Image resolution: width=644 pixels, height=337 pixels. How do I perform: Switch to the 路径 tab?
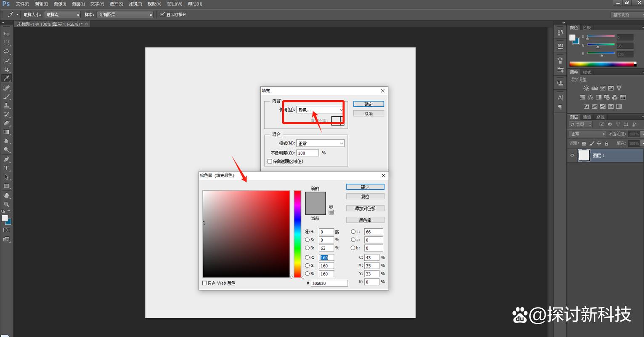[601, 117]
